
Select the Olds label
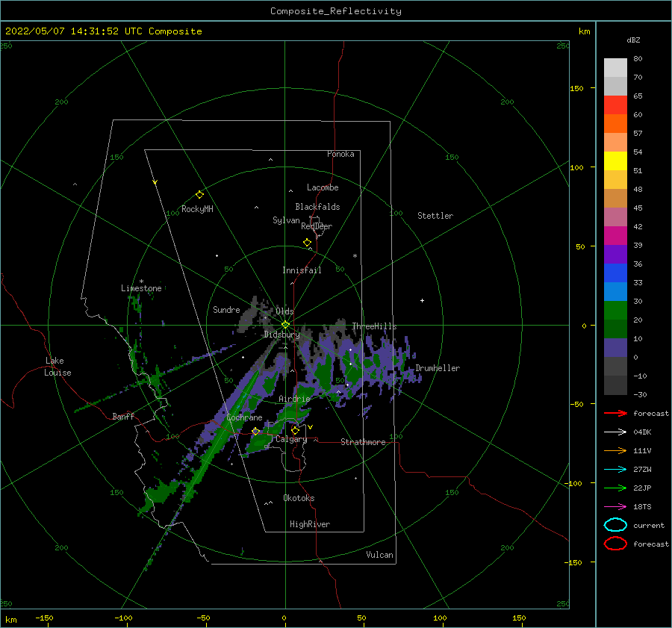click(284, 311)
